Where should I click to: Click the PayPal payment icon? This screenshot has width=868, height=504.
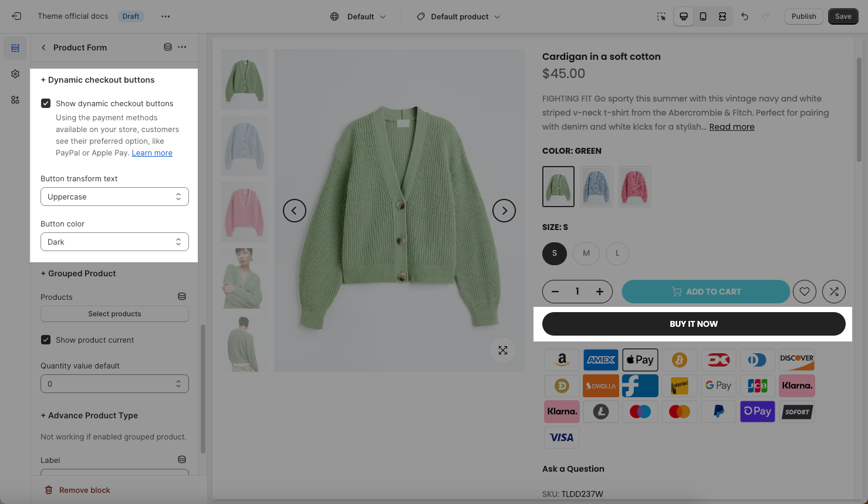718,411
